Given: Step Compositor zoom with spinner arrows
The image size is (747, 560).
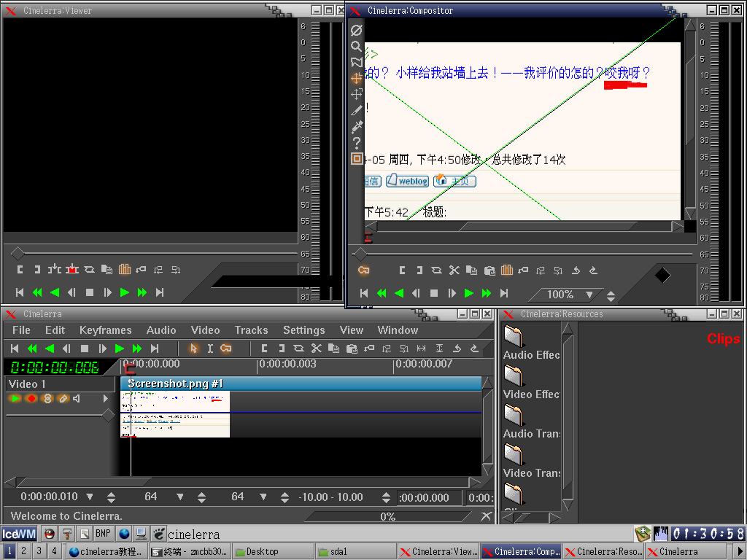Looking at the screenshot, I should tap(611, 296).
